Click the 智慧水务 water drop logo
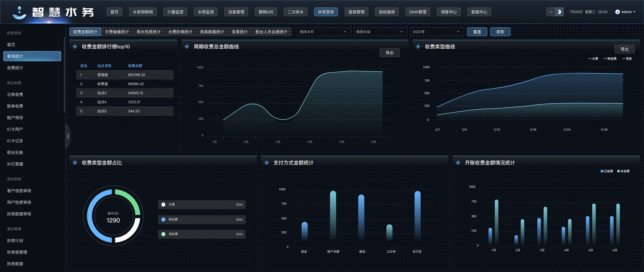This screenshot has width=644, height=272. click(19, 13)
